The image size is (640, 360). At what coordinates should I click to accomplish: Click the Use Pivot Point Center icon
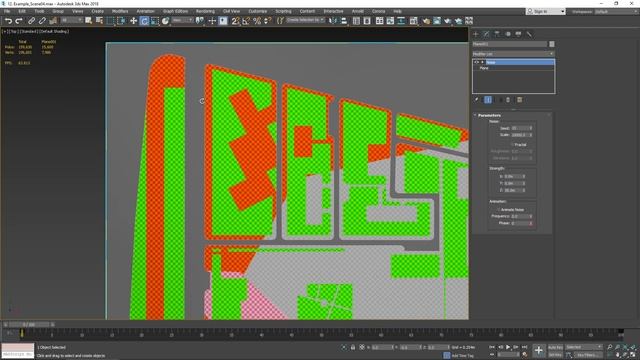tap(200, 21)
